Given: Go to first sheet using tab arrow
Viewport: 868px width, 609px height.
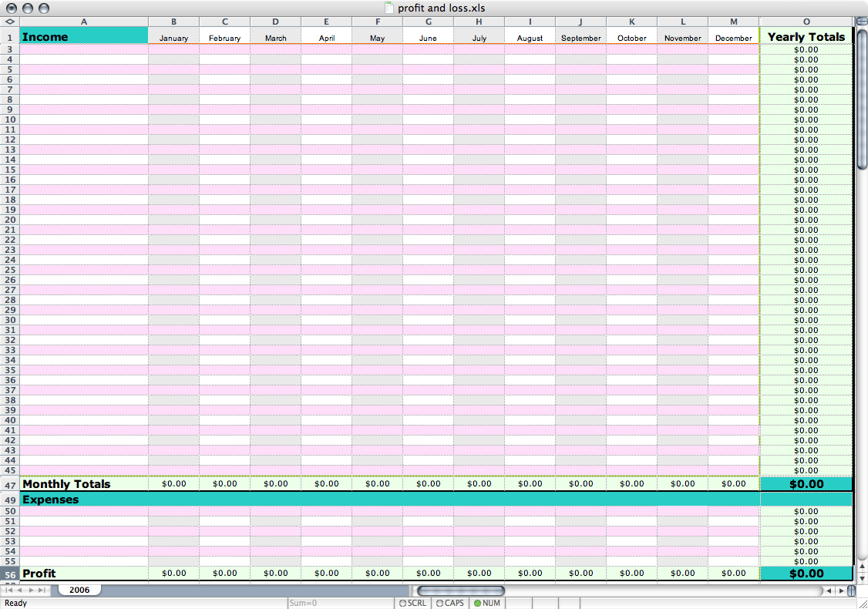Looking at the screenshot, I should [x=8, y=590].
